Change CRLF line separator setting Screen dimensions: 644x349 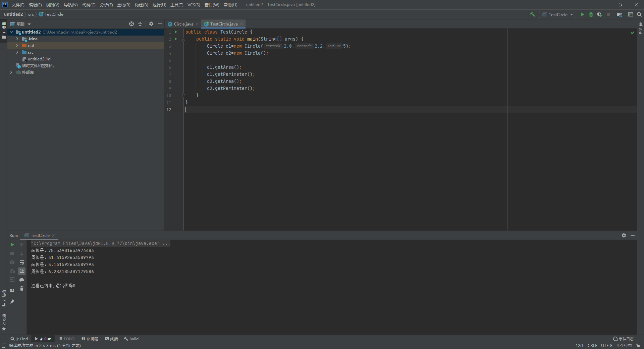coord(592,346)
